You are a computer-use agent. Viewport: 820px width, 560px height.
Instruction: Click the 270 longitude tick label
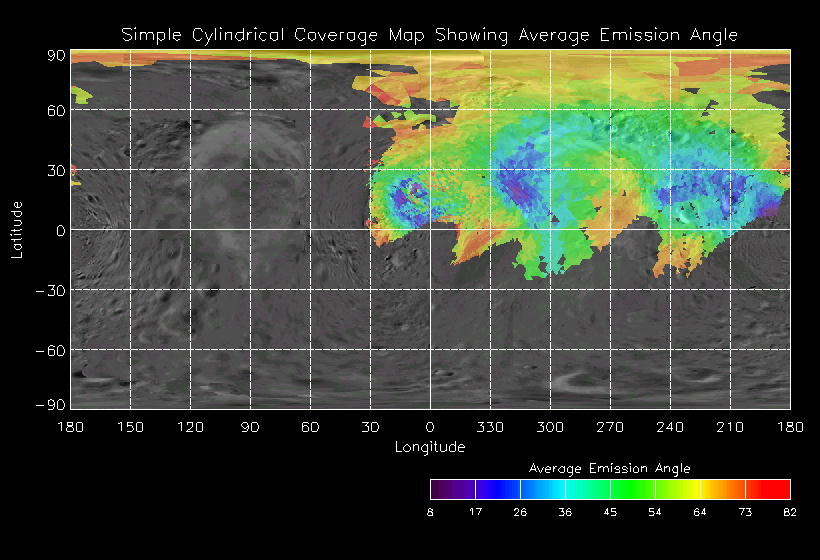tap(610, 427)
